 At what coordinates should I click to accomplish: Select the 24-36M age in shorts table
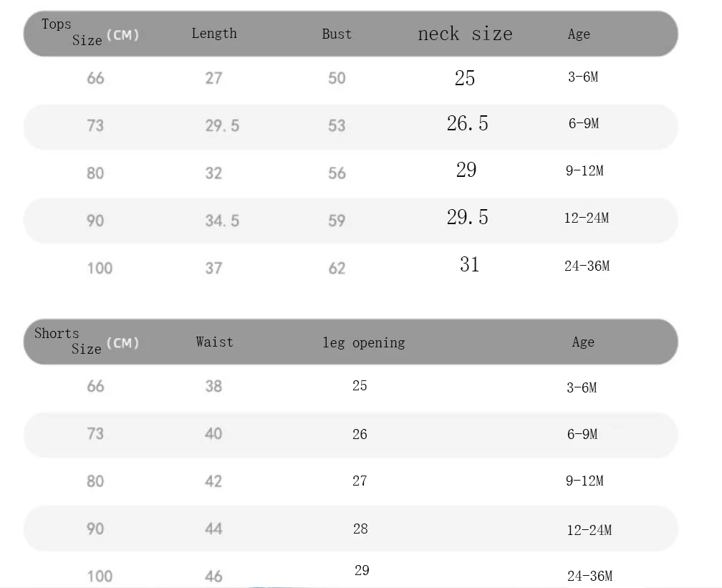(590, 576)
